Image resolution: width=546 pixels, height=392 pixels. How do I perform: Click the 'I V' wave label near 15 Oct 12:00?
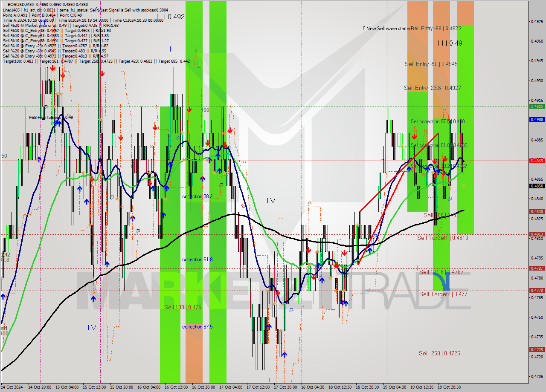pos(92,327)
